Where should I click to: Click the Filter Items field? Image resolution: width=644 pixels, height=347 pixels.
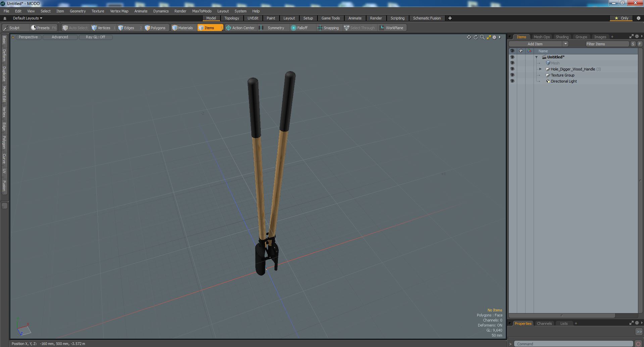pos(607,44)
